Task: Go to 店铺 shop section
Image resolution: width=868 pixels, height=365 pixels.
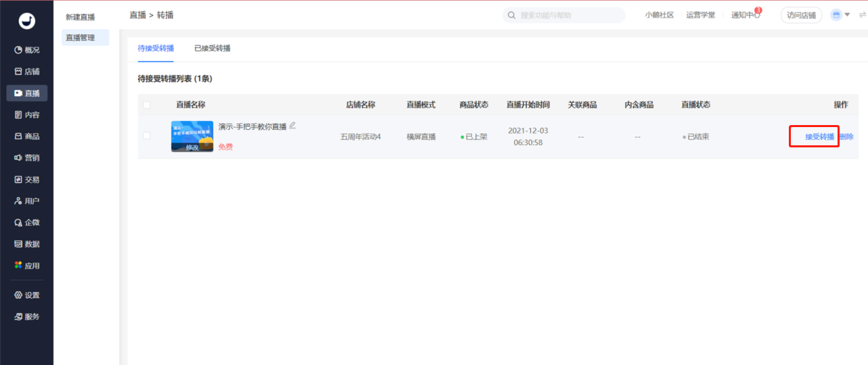Action: [x=27, y=72]
